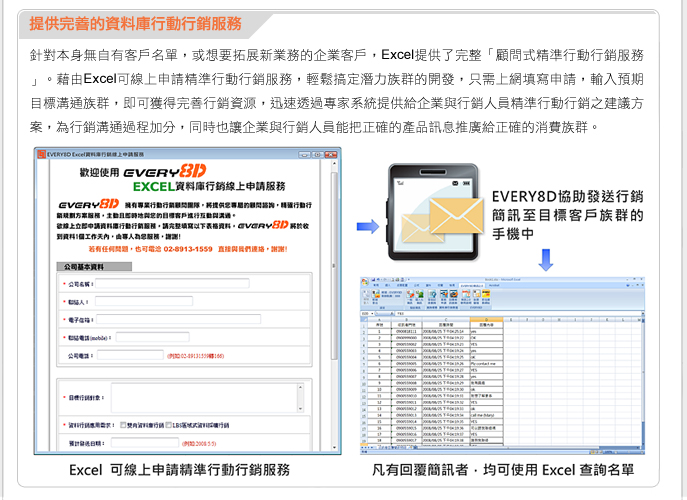The width and height of the screenshot is (687, 500).
Task: Click the EVERY8D form window title icon
Action: click(x=42, y=154)
